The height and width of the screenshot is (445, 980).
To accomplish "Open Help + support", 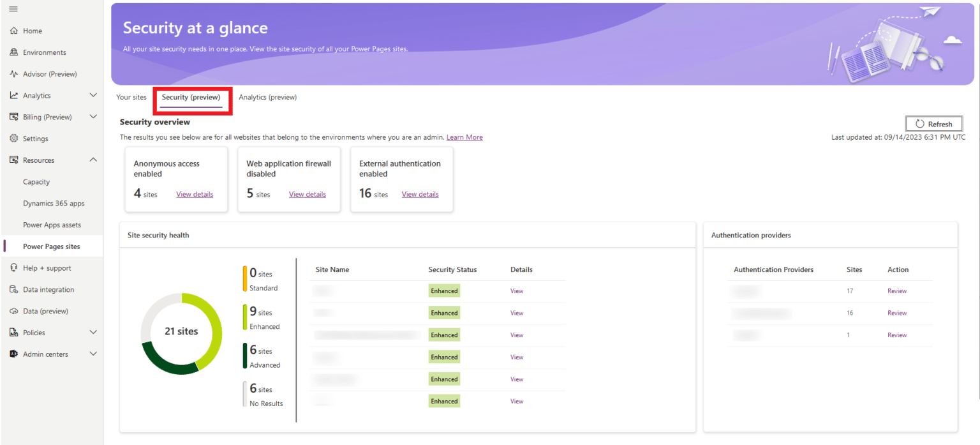I will 45,268.
